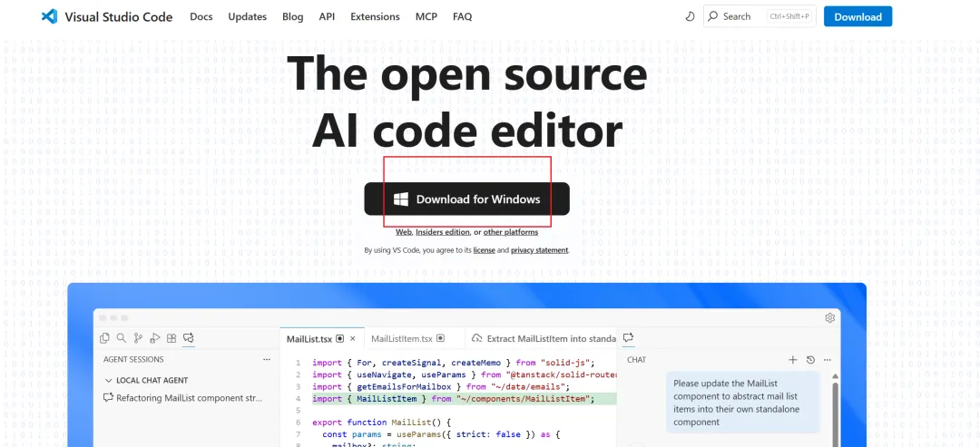Viewport: 980px width, 447px height.
Task: Click the chat icon beside Refactoring MailList
Action: 108,397
